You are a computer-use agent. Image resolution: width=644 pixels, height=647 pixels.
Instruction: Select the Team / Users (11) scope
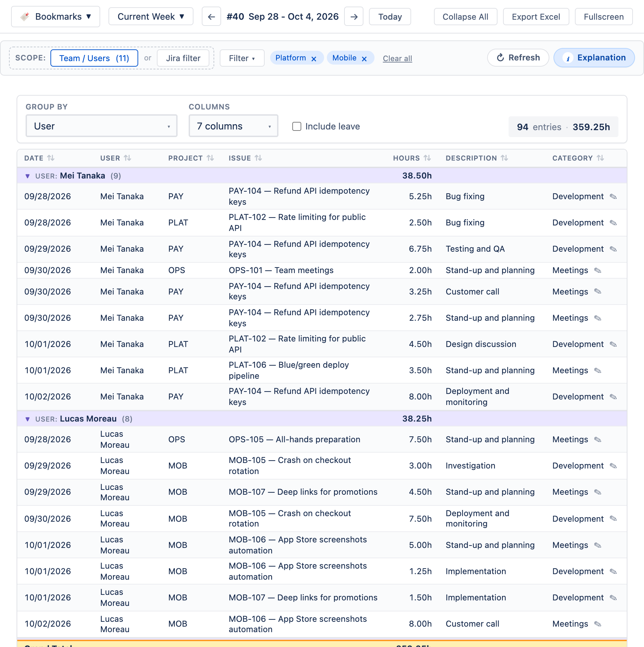pyautogui.click(x=94, y=58)
